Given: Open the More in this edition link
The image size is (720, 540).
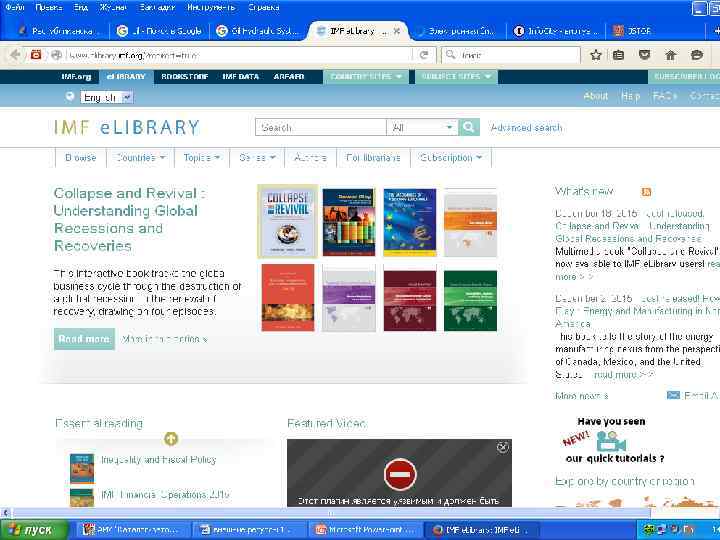Looking at the screenshot, I should point(164,339).
